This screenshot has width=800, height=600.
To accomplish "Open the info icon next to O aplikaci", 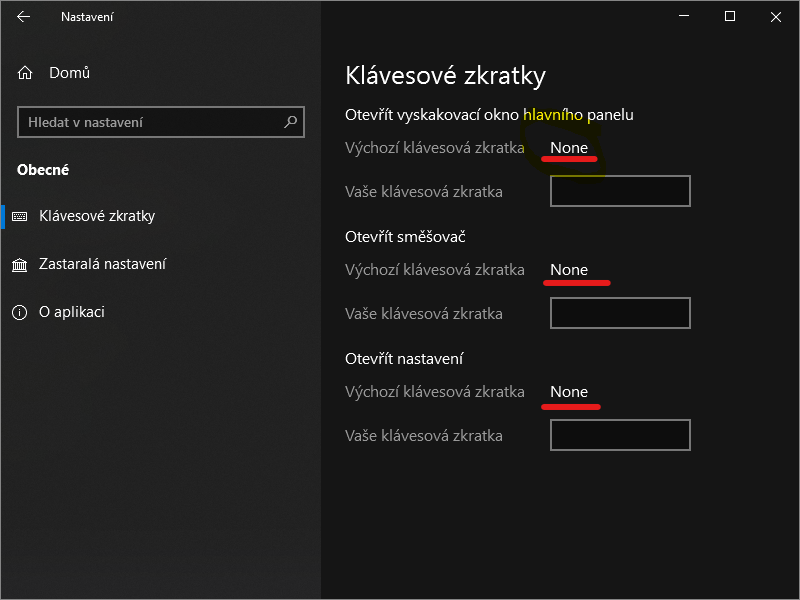I will [18, 311].
